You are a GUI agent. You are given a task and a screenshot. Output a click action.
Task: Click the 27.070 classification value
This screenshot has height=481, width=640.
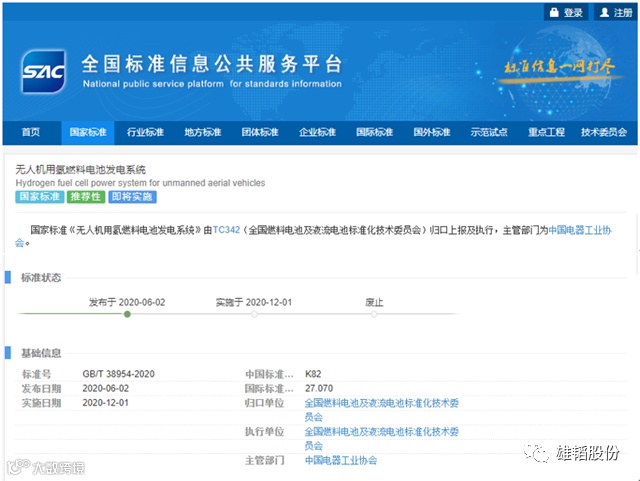(319, 388)
